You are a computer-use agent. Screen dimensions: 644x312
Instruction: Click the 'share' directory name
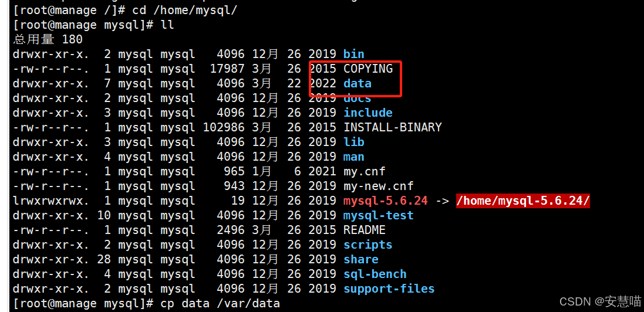click(361, 259)
